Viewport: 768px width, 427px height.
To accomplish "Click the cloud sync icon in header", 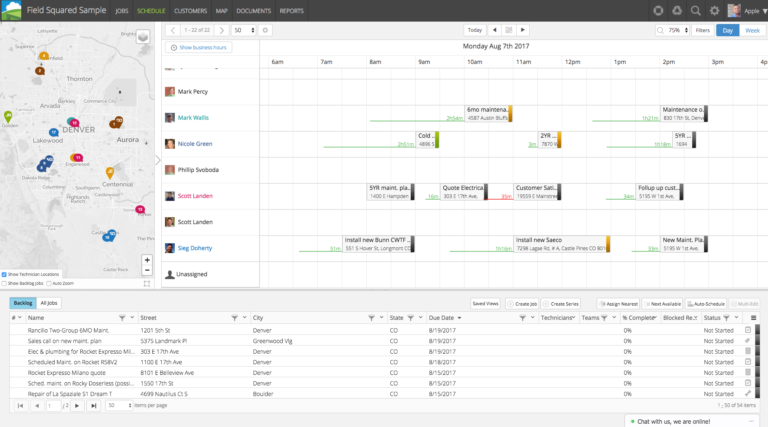I will 677,10.
